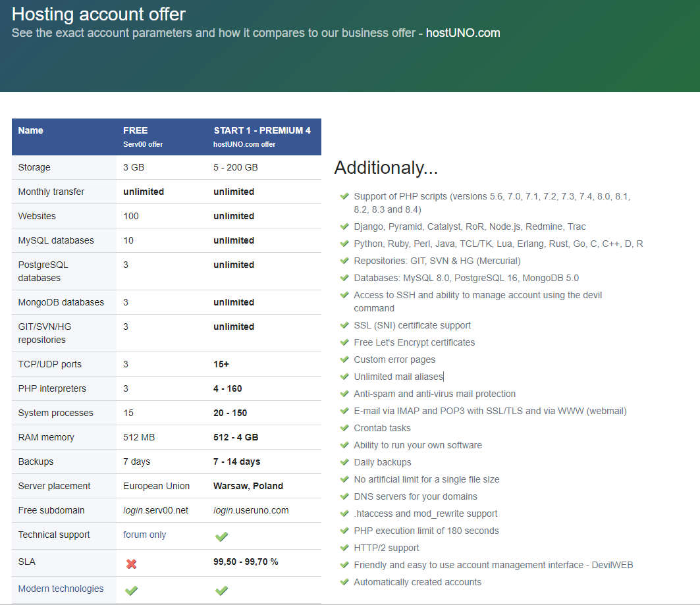Click checkmark beside Django, Pyramid, Catalyst line
This screenshot has height=605, width=700.
[344, 226]
